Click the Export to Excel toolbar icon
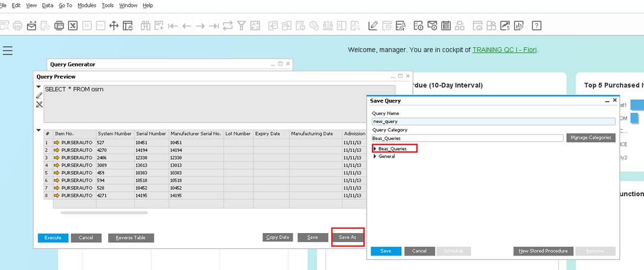Image resolution: width=644 pixels, height=270 pixels. pyautogui.click(x=72, y=25)
